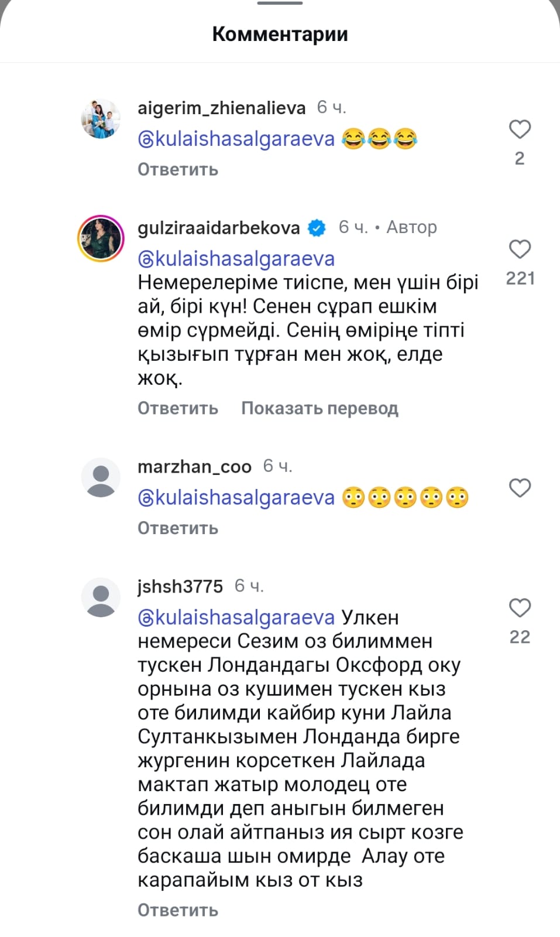Open the @kulaishasalgaraeva mention in the author's comment
This screenshot has width=560, height=937.
coord(236,259)
